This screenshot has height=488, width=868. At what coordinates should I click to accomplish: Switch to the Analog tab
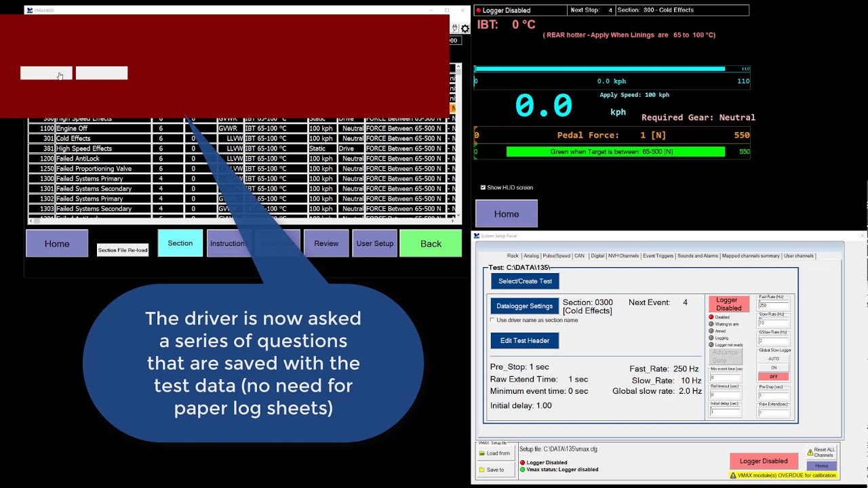pos(531,256)
